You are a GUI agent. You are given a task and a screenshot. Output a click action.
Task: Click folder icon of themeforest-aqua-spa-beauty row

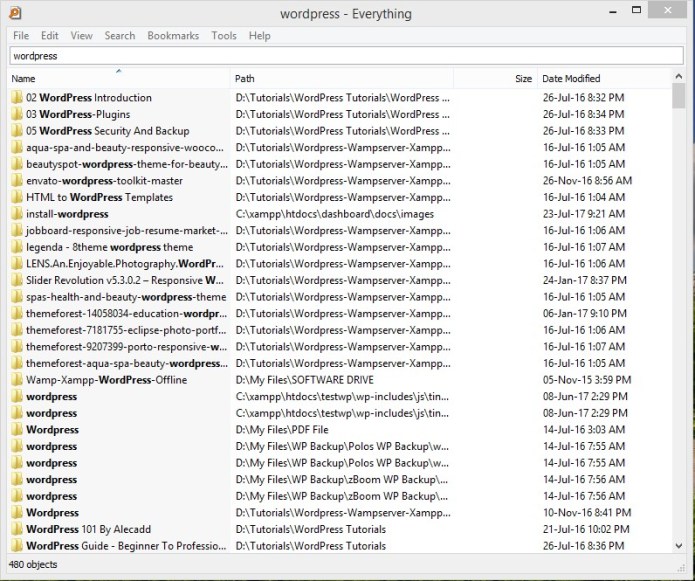pyautogui.click(x=17, y=363)
